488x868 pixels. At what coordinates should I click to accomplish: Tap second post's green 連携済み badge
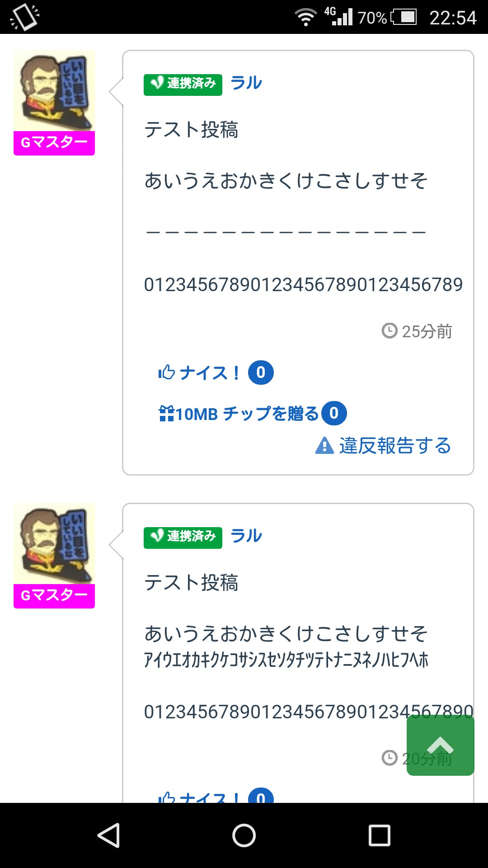coord(183,538)
